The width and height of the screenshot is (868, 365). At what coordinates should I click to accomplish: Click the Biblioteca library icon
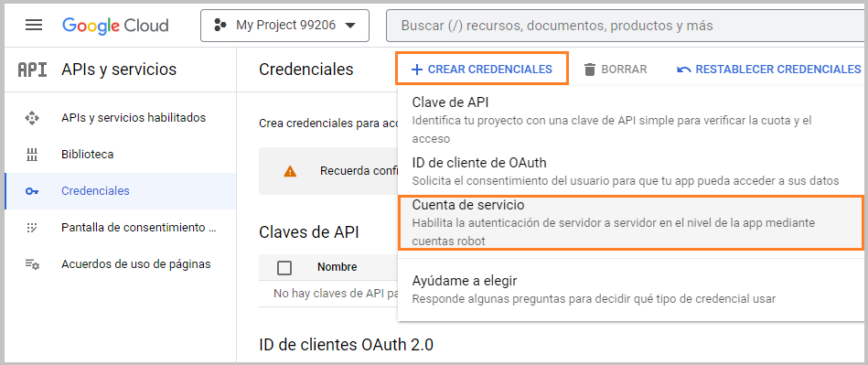tap(32, 155)
